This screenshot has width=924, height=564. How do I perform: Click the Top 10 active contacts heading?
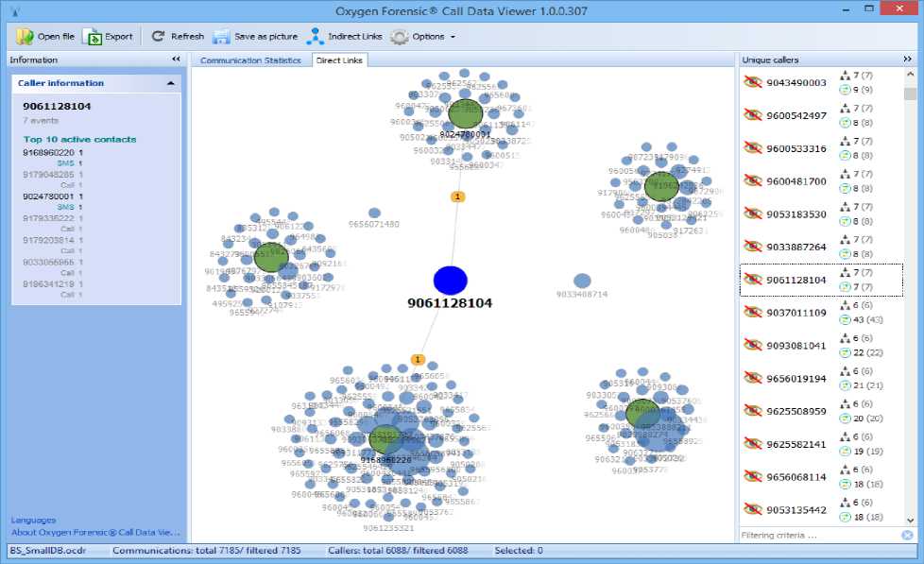tap(79, 139)
